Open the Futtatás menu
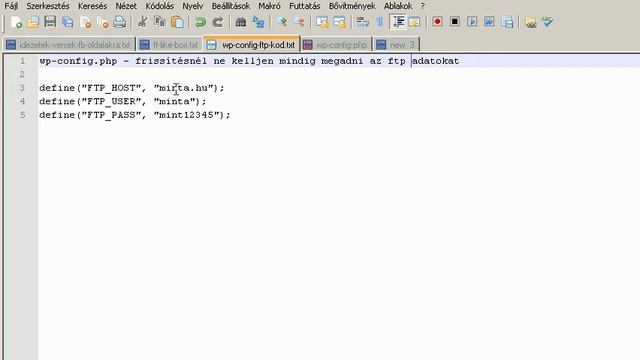 pos(304,6)
